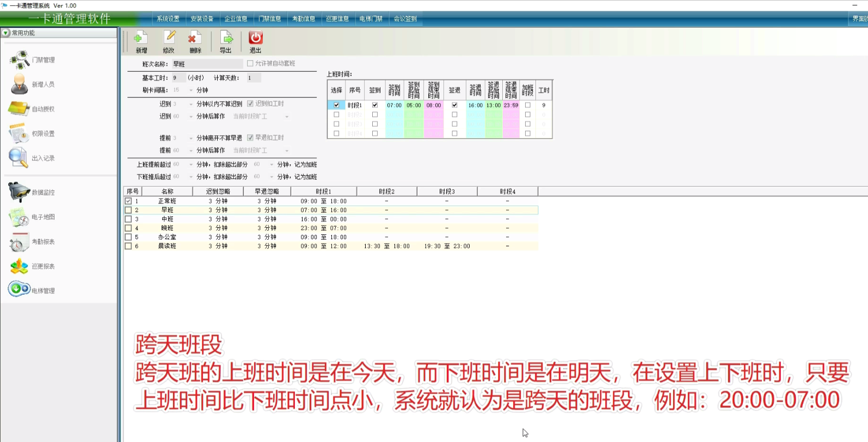Check the box for 中班 row
Image resolution: width=868 pixels, height=442 pixels.
click(x=128, y=219)
